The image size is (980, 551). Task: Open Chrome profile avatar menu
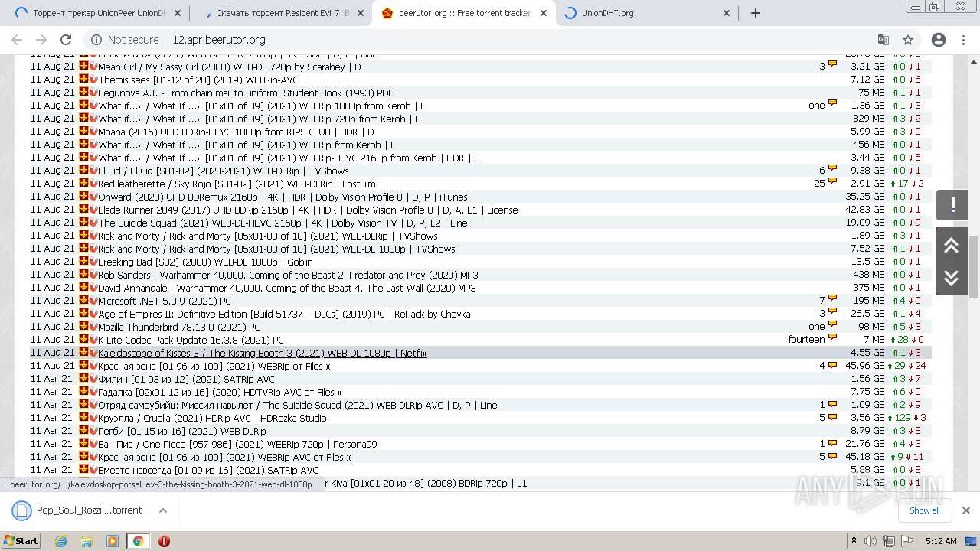(x=939, y=40)
